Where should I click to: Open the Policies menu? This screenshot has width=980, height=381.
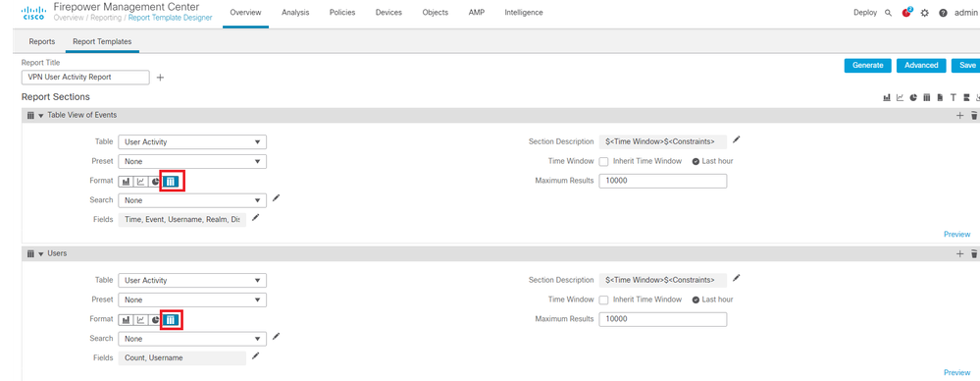pos(342,13)
